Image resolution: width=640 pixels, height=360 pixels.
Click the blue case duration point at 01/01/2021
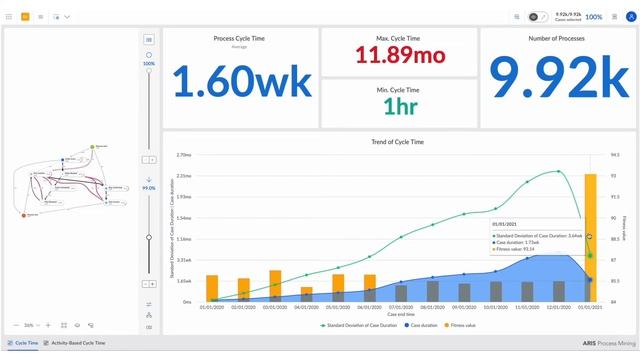[590, 280]
